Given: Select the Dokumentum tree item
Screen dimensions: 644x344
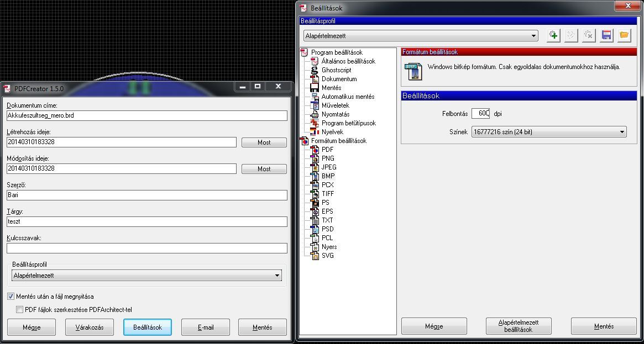Looking at the screenshot, I should click(x=339, y=79).
